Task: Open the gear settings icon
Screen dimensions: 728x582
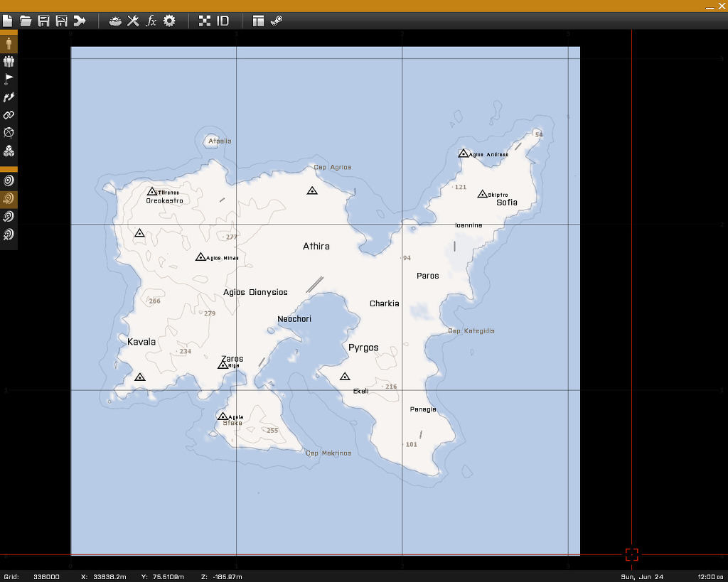Action: point(169,21)
